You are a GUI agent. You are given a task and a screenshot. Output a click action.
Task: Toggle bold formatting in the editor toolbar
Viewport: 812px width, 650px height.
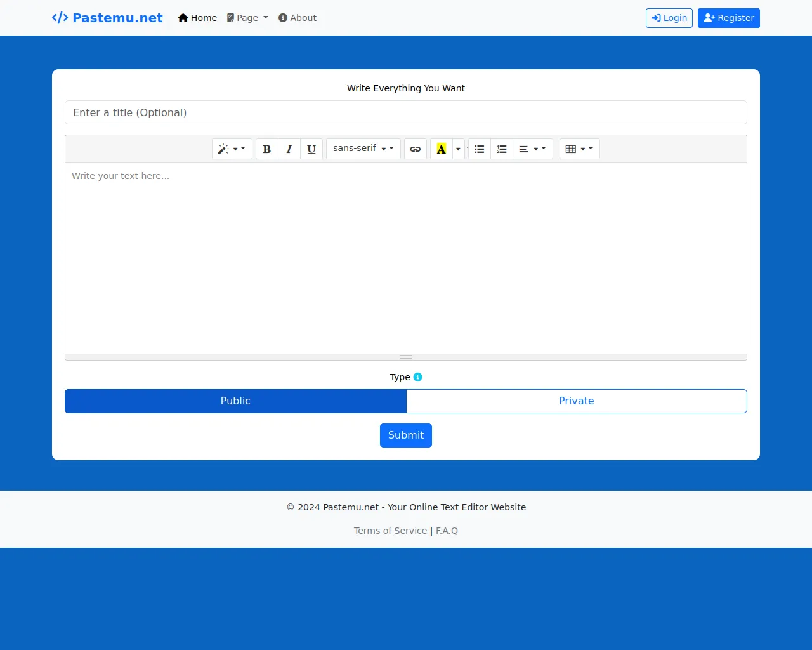tap(267, 149)
